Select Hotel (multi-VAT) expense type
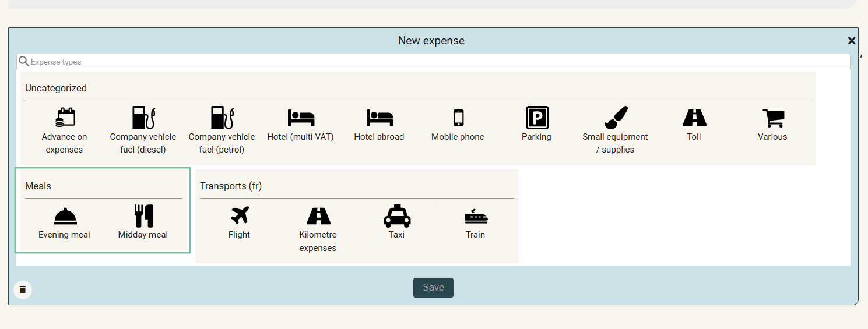Image resolution: width=868 pixels, height=329 pixels. 300,118
